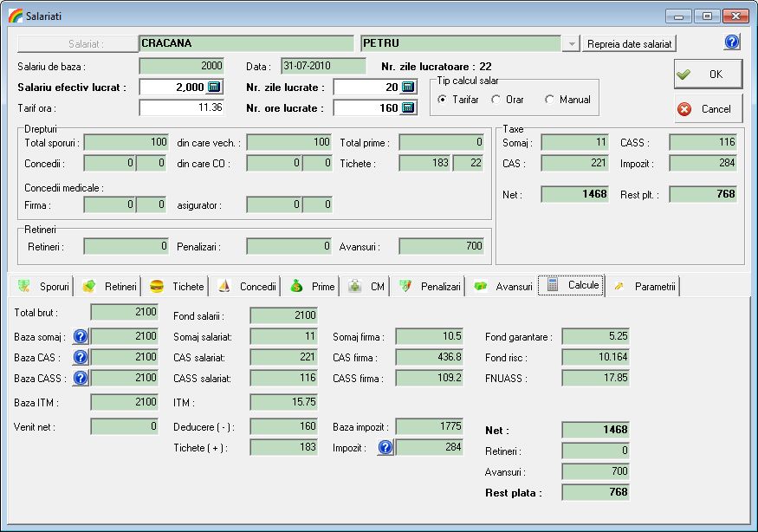Open calculator for Salariu efectiv lucrat
The width and height of the screenshot is (758, 532).
tap(215, 87)
